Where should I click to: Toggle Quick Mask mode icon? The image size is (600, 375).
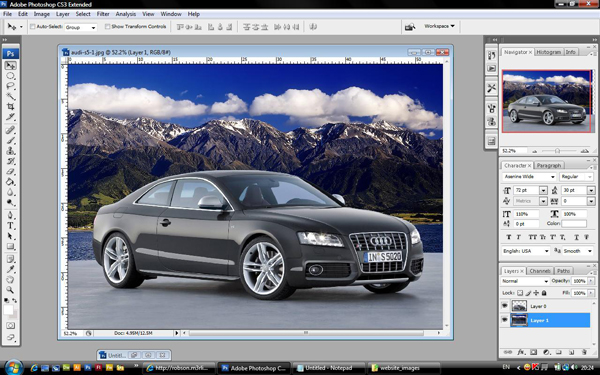[10, 326]
